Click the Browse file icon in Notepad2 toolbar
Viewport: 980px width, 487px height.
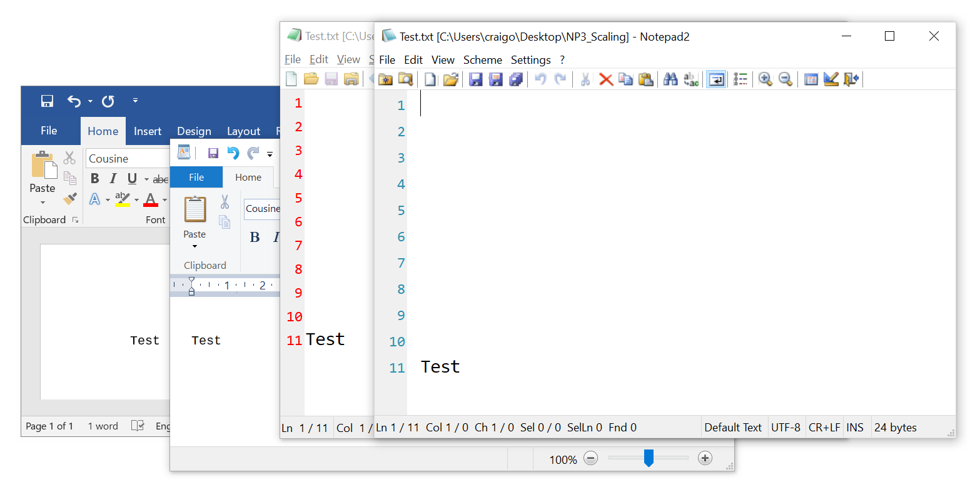coord(406,79)
